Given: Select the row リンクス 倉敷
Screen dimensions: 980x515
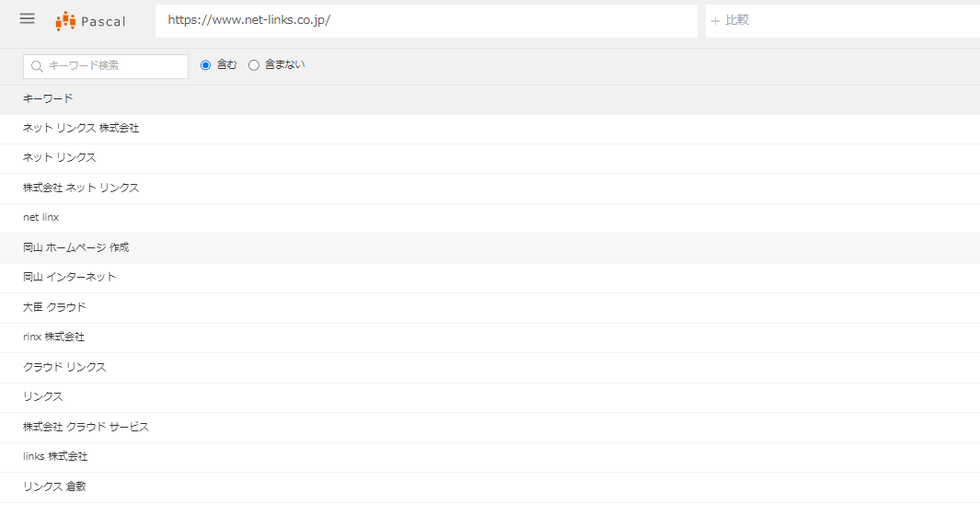Looking at the screenshot, I should pos(490,487).
